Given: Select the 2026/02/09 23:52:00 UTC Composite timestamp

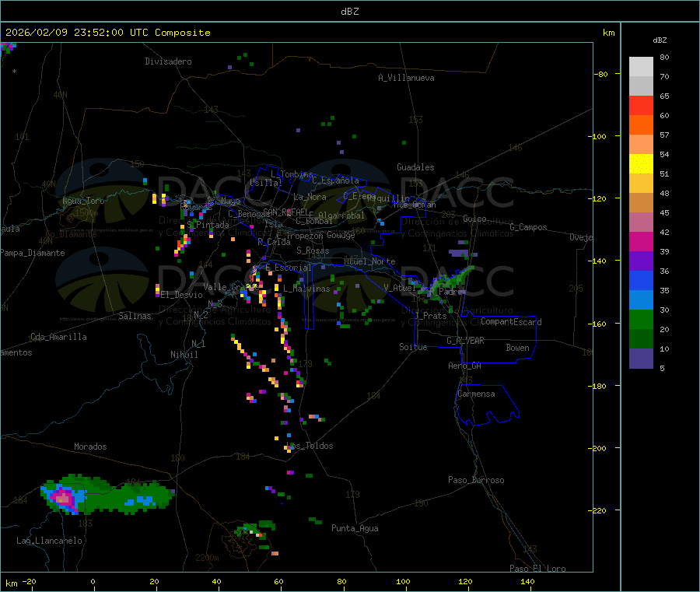Looking at the screenshot, I should click(x=107, y=33).
